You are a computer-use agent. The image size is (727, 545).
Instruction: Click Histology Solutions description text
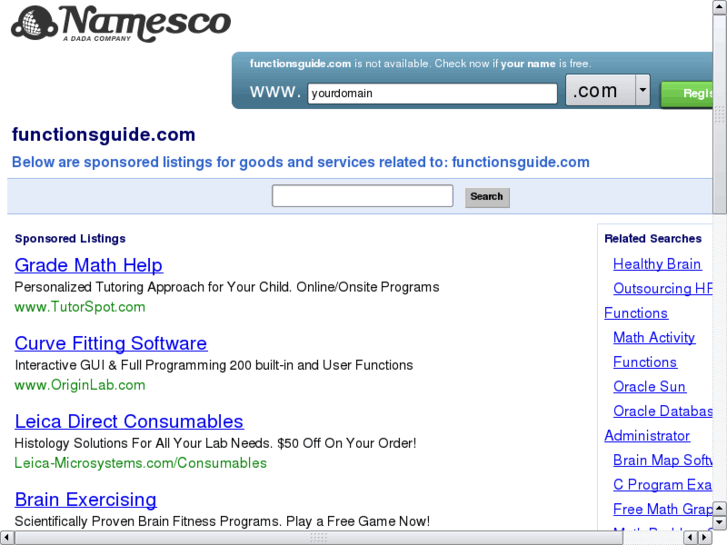point(215,443)
